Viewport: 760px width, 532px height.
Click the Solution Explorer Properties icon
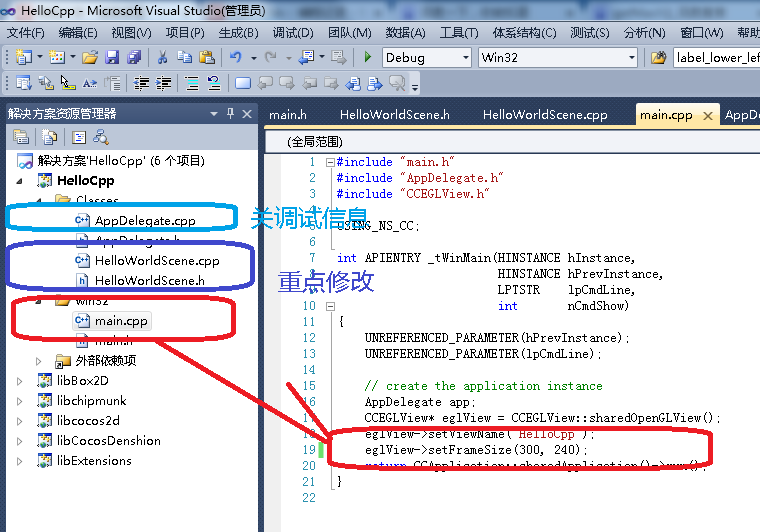click(21, 137)
